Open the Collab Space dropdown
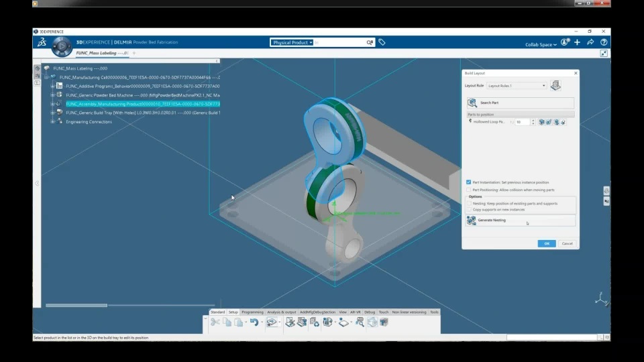The image size is (644, 362). click(x=541, y=44)
